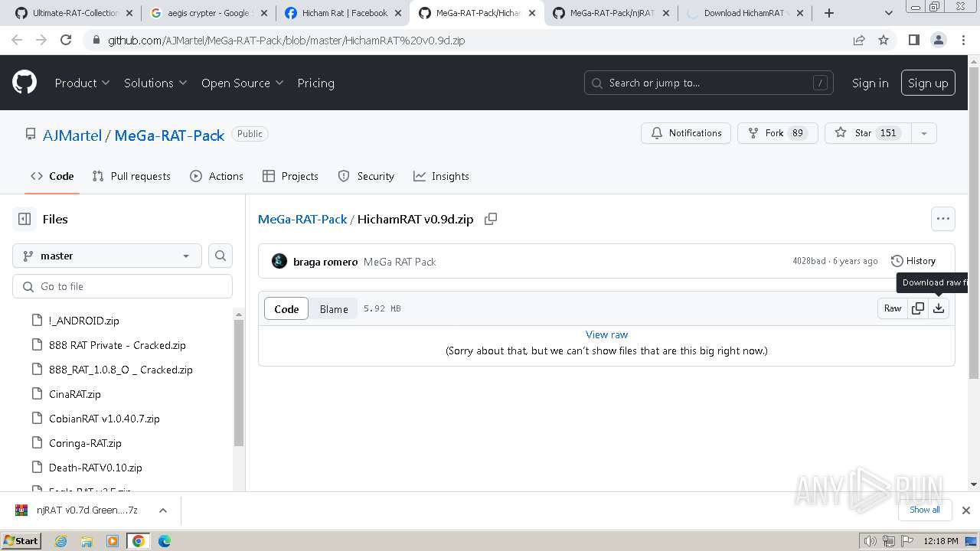Reload the page
Viewport: 980px width, 551px height.
click(66, 40)
